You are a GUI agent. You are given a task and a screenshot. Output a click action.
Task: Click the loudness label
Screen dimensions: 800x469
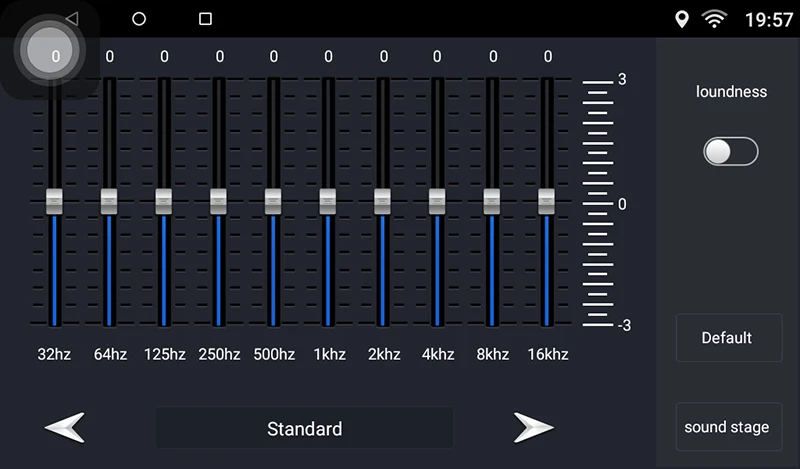(731, 92)
